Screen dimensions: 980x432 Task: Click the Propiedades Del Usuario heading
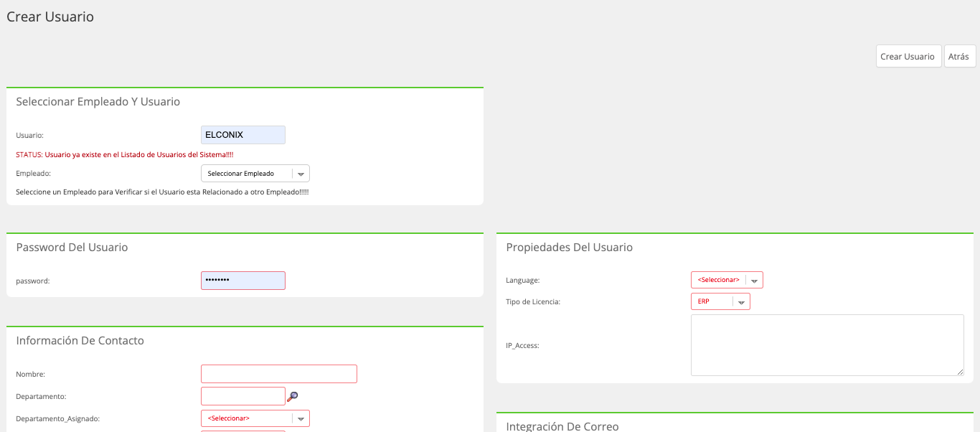coord(570,248)
